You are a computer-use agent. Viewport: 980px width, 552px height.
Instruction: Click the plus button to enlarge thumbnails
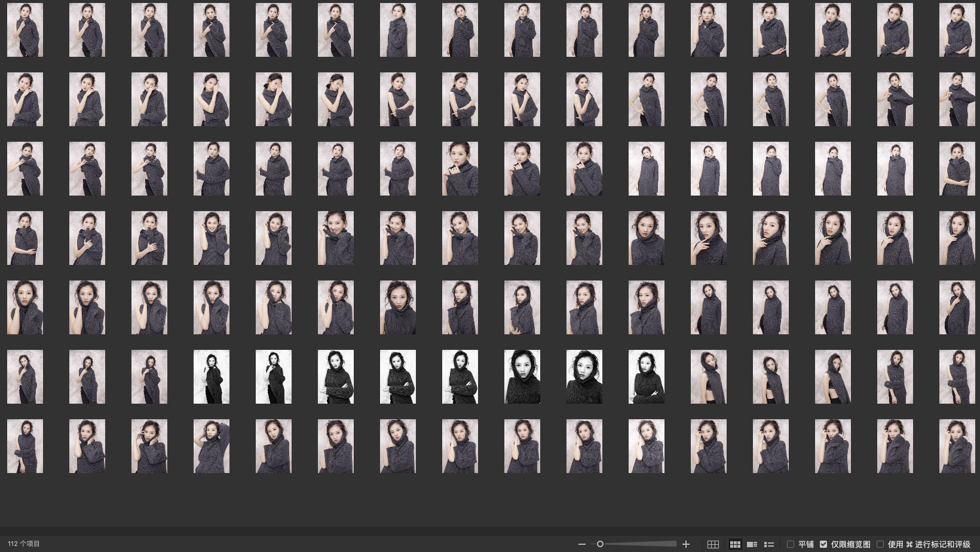pos(686,544)
